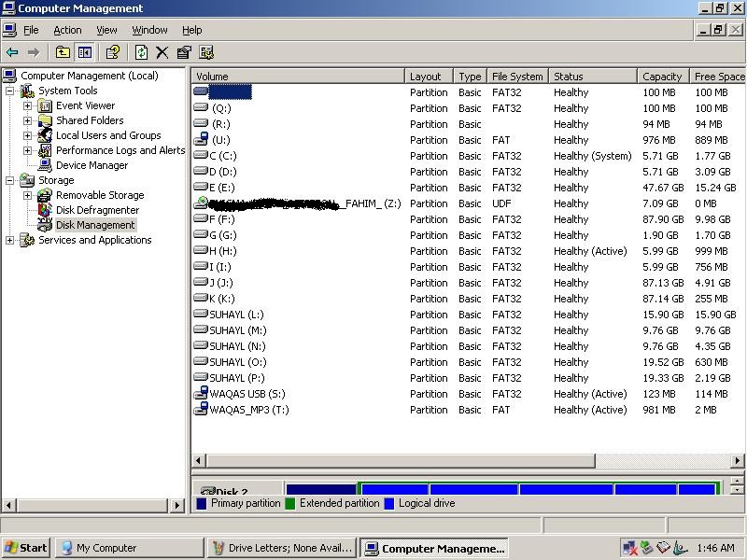Click the Properties toolbar icon
Image resolution: width=747 pixels, height=560 pixels.
184,52
